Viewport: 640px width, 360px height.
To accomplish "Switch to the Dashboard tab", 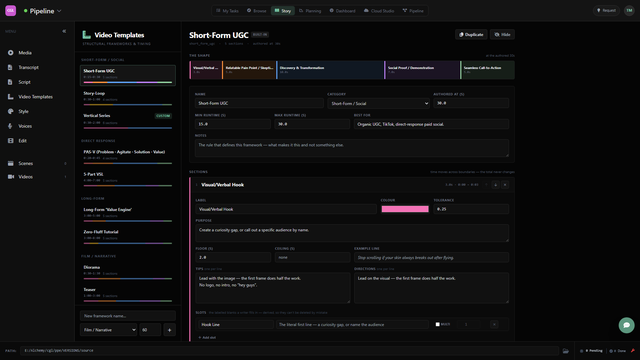I will pos(342,11).
